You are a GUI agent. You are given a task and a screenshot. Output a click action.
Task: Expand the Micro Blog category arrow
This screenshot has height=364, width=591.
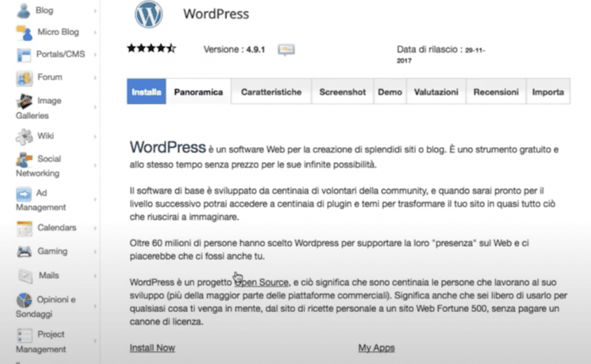(x=95, y=33)
